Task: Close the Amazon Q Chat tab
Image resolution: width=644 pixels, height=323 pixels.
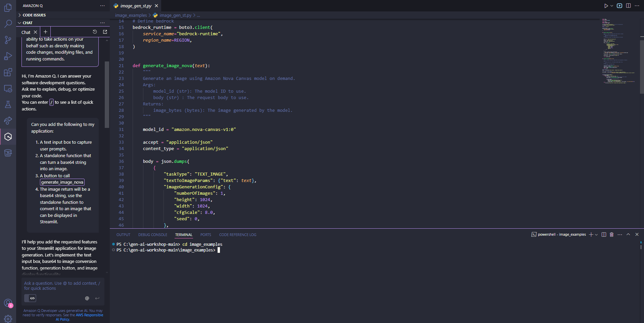Action: [x=35, y=32]
